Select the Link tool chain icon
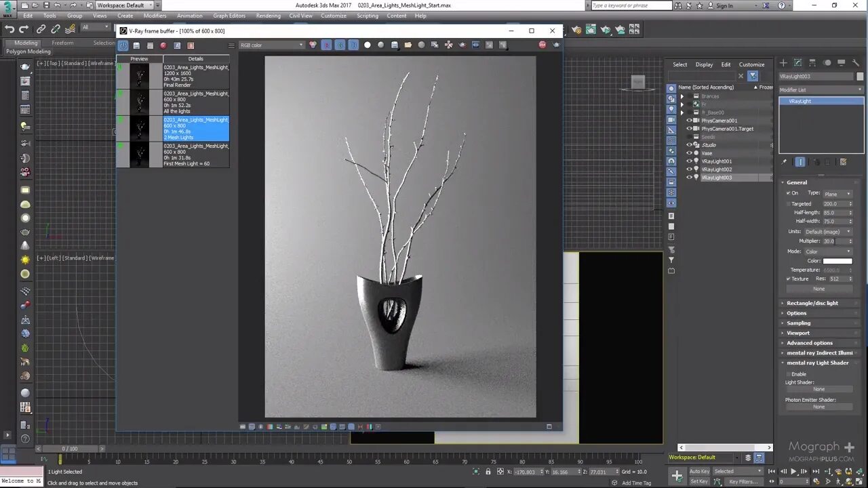 coord(41,29)
